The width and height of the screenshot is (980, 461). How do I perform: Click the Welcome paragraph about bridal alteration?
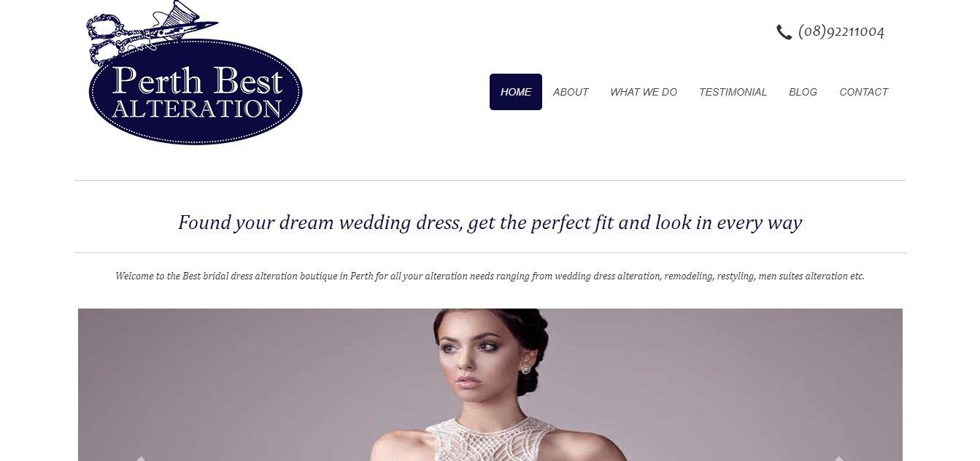pos(490,276)
